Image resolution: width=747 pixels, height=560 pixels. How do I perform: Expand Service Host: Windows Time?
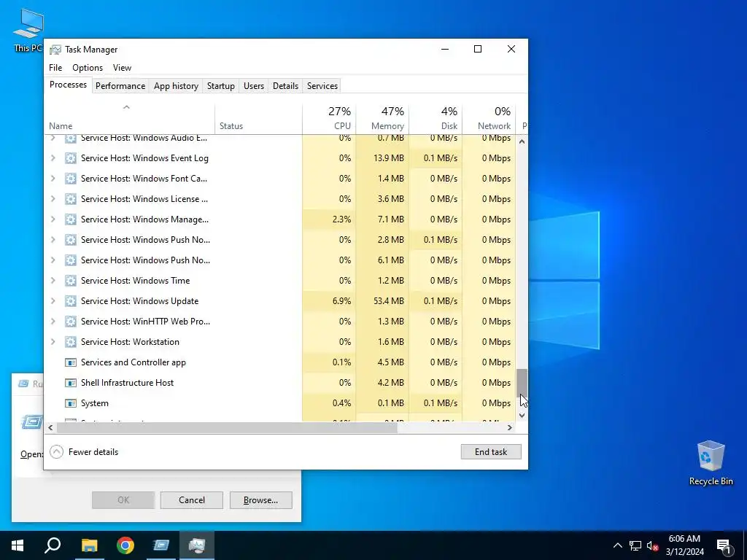point(53,281)
